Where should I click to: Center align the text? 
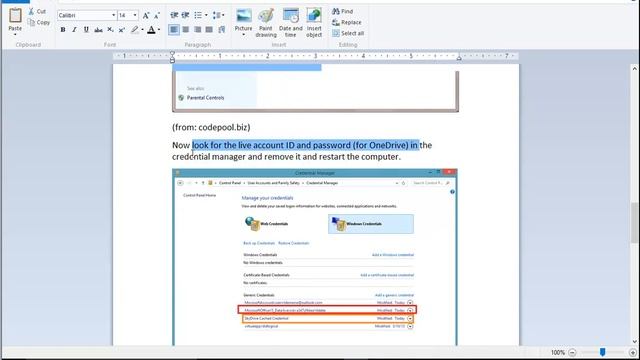[186, 29]
